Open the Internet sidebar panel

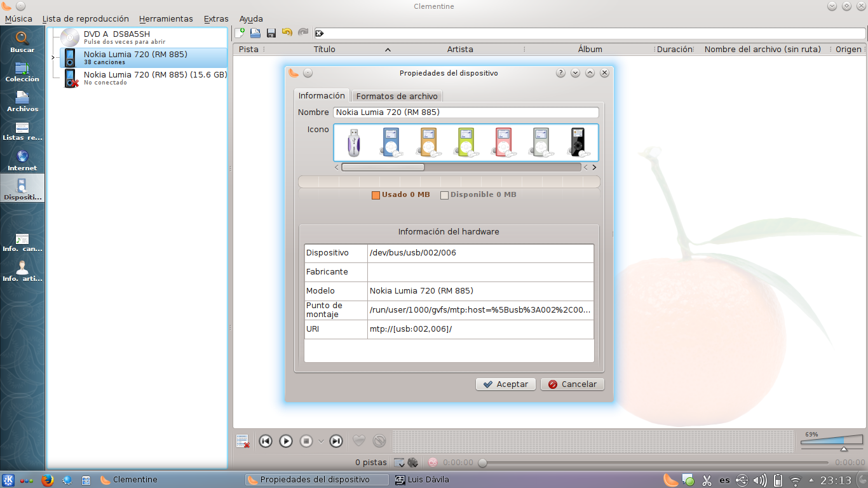pyautogui.click(x=22, y=160)
